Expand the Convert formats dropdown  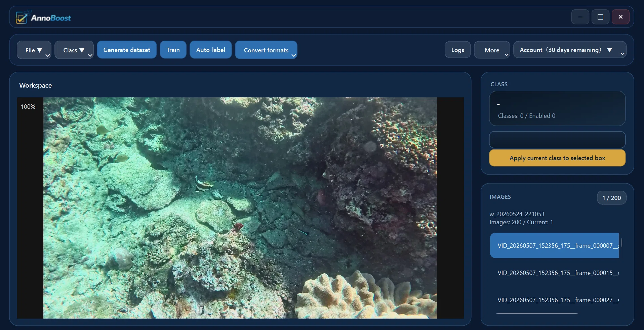click(x=266, y=50)
